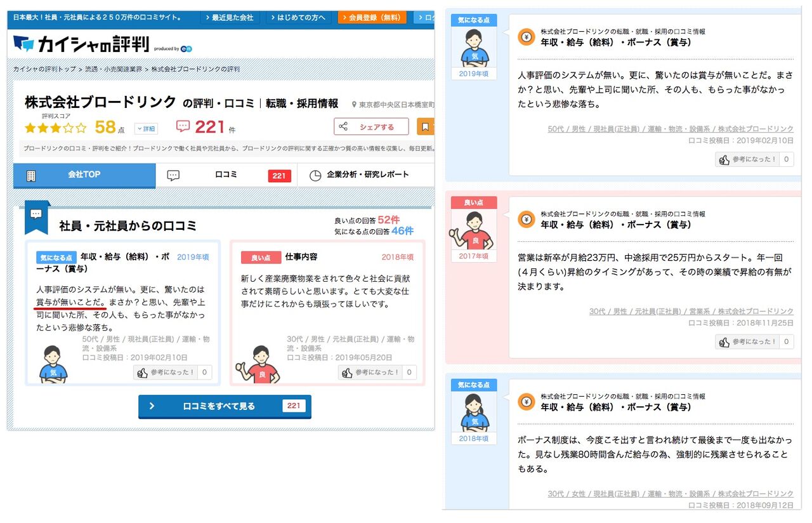Open the はじめての方へ link
The height and width of the screenshot is (523, 812).
pos(298,18)
